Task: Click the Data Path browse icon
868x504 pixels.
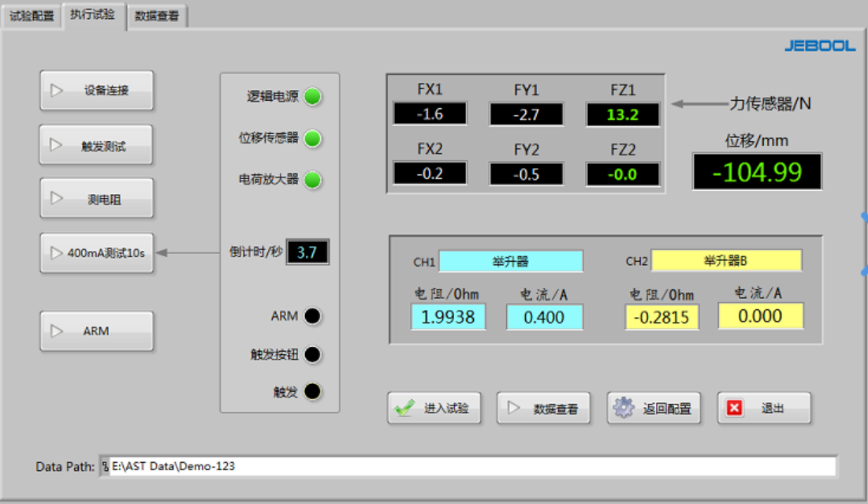Action: coord(104,466)
